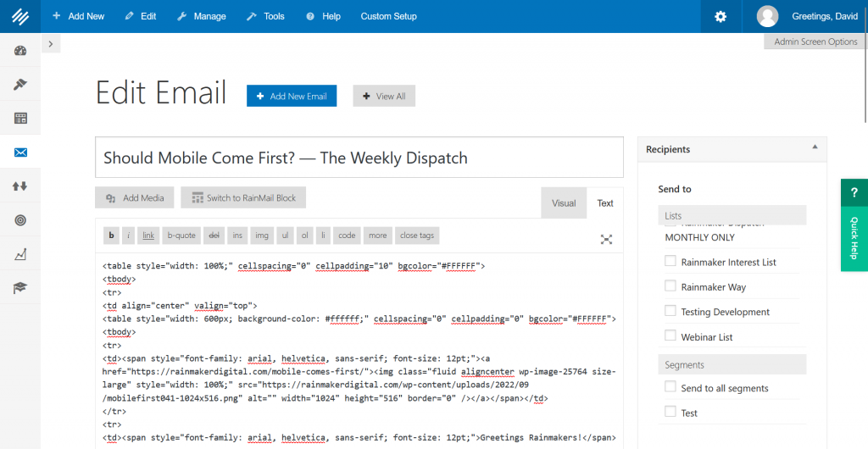The image size is (868, 449).
Task: Open the email envelope sidebar icon
Action: pos(20,152)
